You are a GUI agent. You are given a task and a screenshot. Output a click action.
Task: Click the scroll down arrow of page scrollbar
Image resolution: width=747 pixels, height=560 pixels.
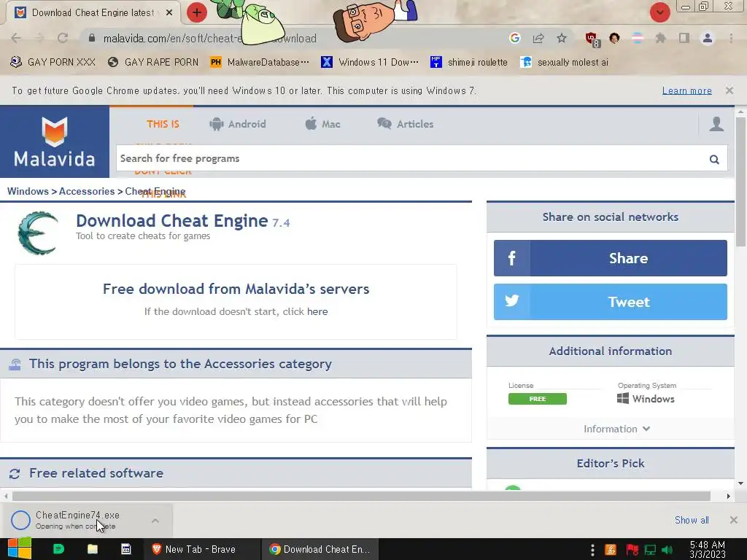tap(740, 484)
